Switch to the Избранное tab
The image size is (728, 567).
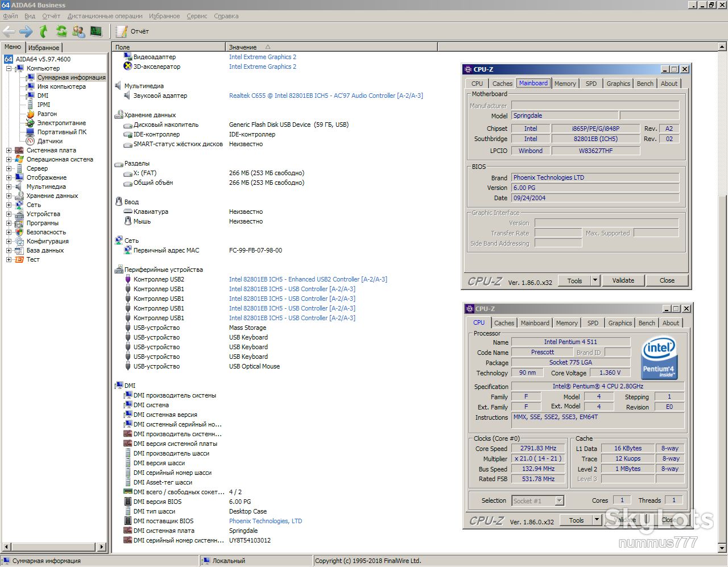44,48
